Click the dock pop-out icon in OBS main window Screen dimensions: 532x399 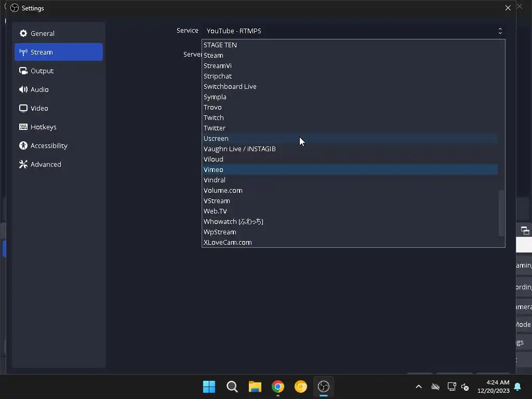(525, 231)
